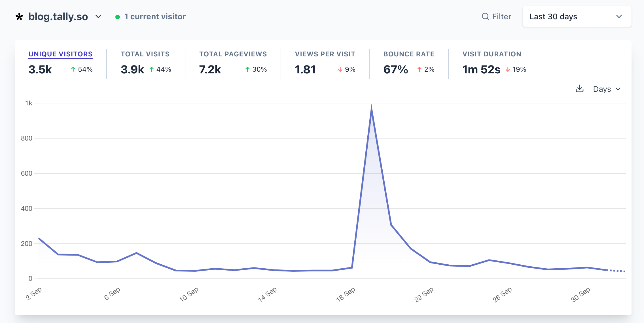Open the Last 30 days period dropdown

coord(577,16)
